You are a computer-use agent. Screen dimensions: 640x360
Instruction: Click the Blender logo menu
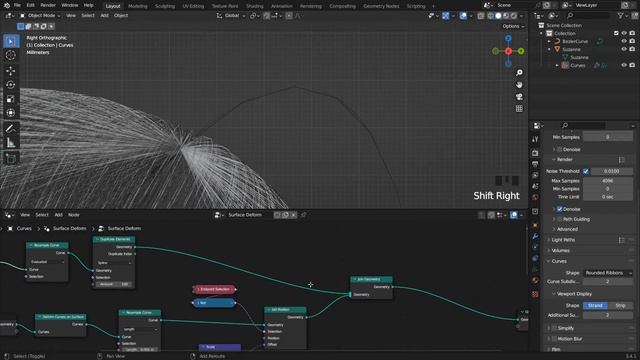click(7, 5)
